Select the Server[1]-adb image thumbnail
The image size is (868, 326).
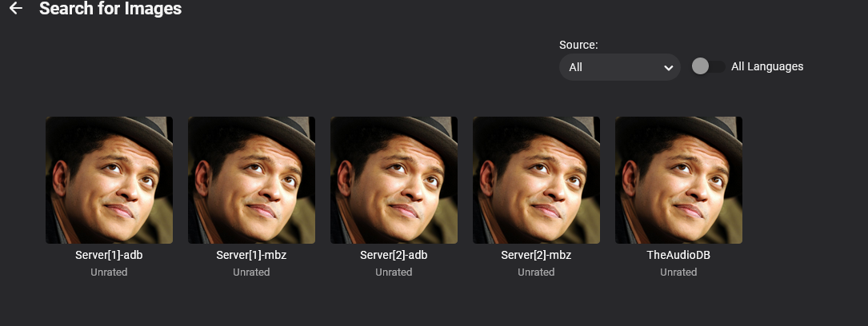click(x=109, y=180)
